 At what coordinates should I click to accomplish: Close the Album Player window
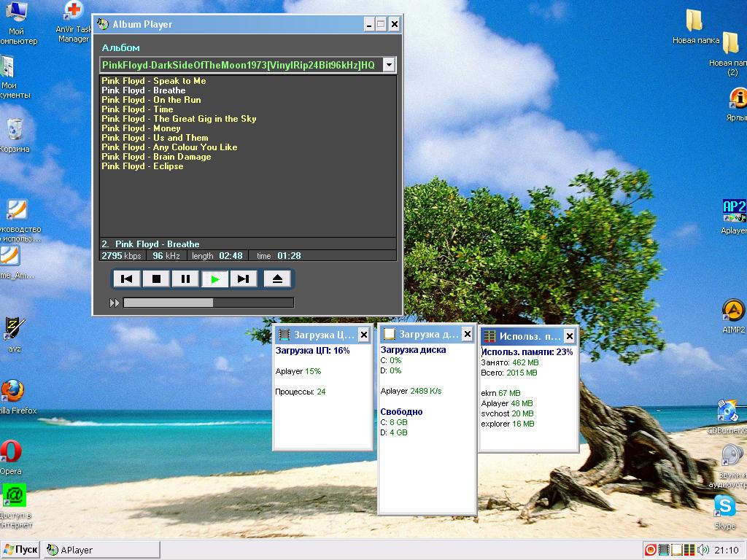pos(395,24)
